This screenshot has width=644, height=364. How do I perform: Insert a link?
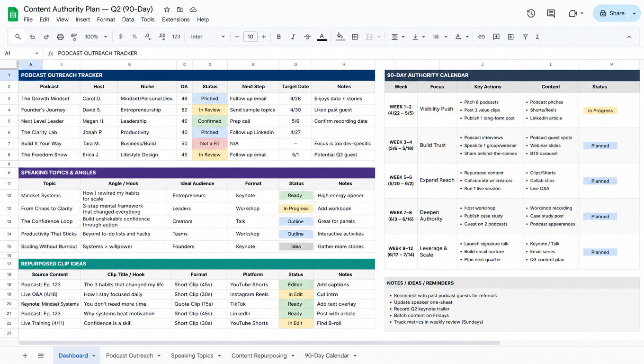[482, 36]
